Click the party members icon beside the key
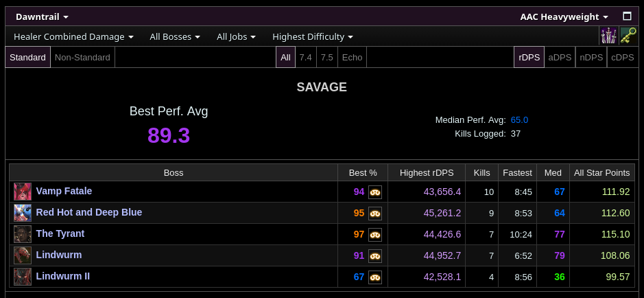 [x=608, y=36]
